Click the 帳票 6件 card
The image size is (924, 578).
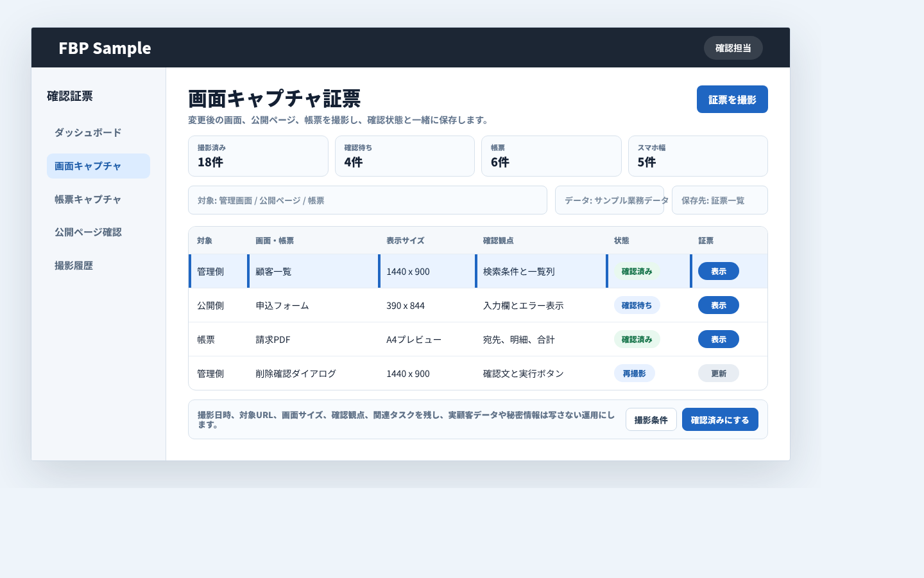(551, 156)
